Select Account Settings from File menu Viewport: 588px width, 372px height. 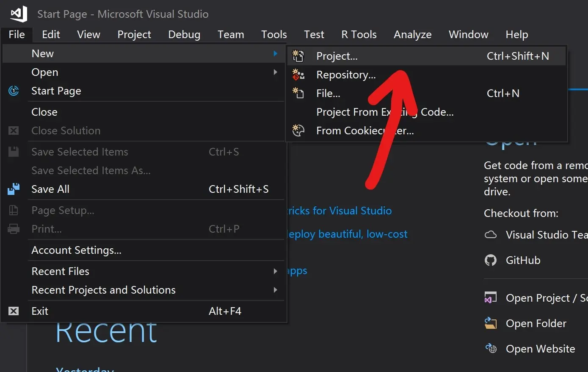76,250
